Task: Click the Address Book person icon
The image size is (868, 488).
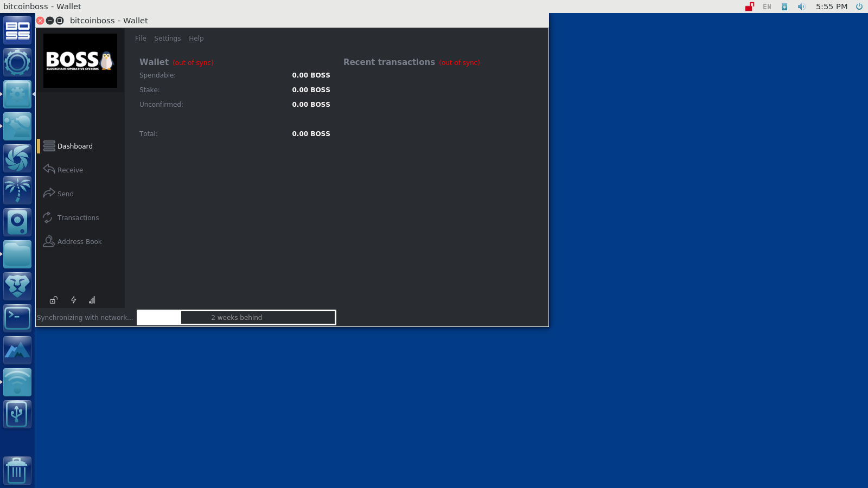Action: click(x=49, y=241)
